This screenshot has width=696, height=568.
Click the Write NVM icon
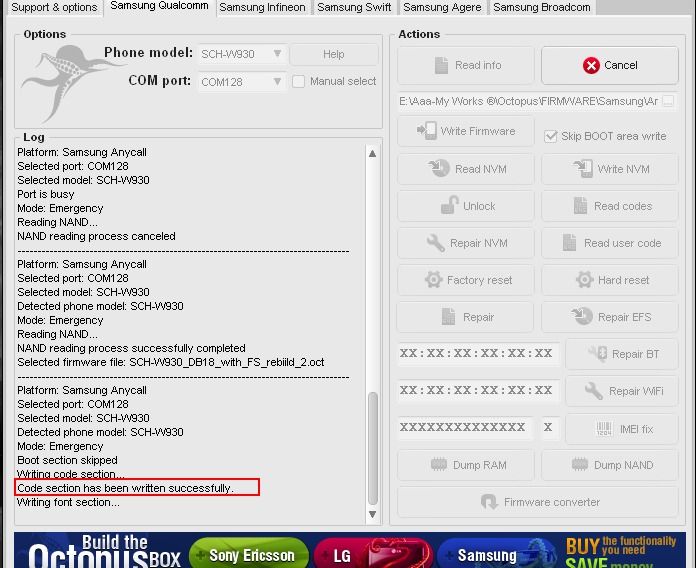pyautogui.click(x=582, y=169)
